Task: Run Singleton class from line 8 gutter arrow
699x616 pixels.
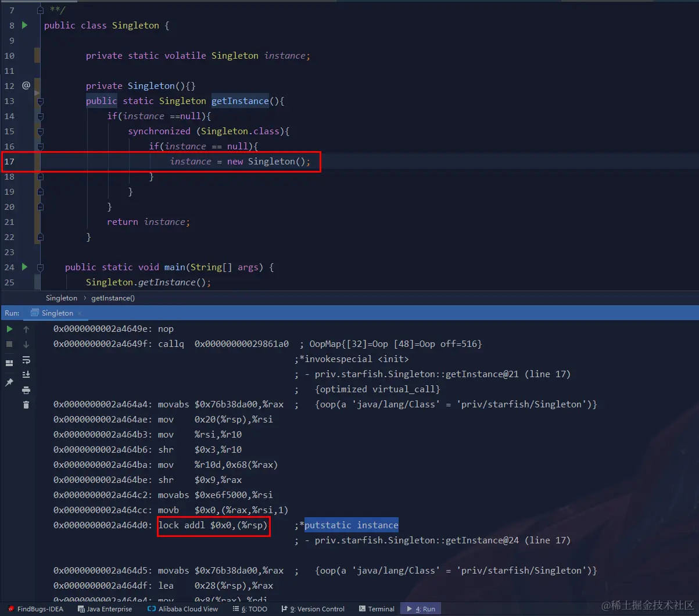Action: tap(24, 25)
